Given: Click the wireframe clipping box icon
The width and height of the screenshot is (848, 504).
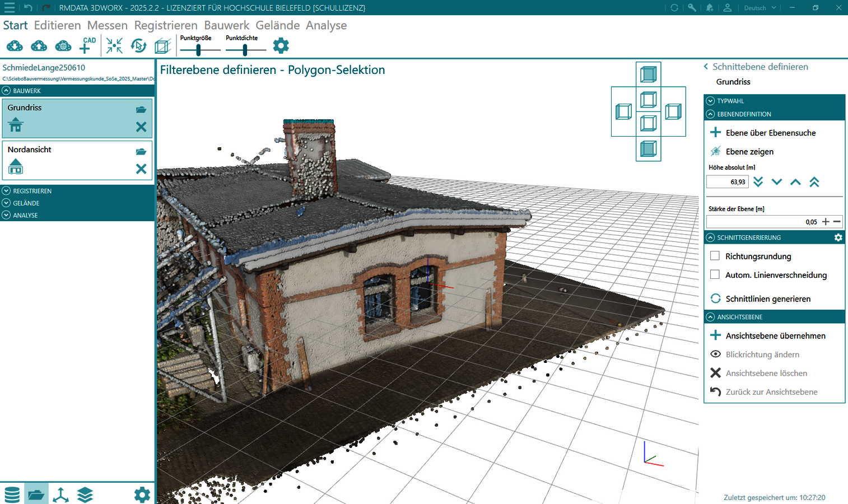Looking at the screenshot, I should coord(162,46).
